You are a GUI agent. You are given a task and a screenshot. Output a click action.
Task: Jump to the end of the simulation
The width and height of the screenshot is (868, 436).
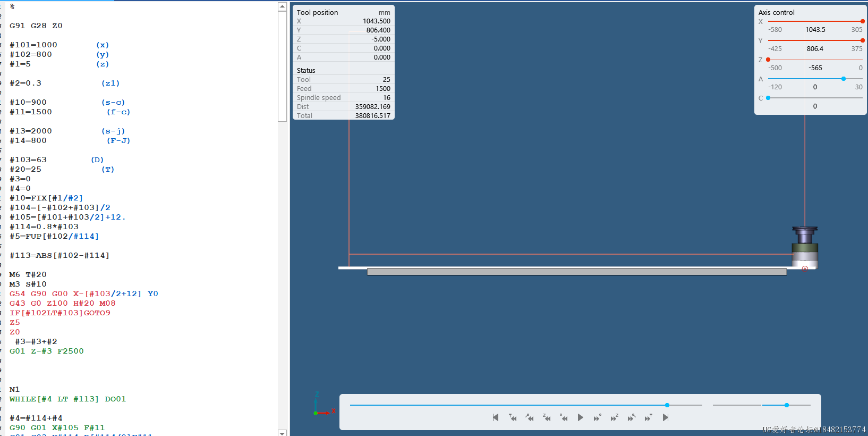pyautogui.click(x=666, y=417)
